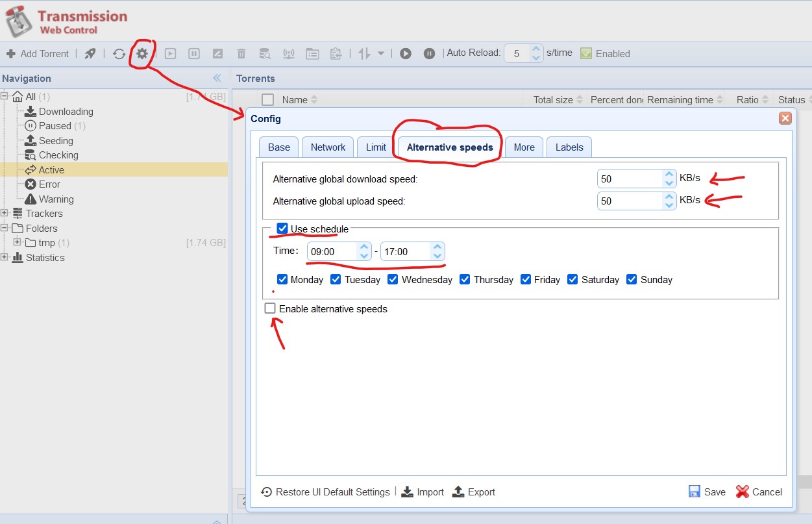Switch to the Labels tab
The height and width of the screenshot is (524, 812).
[x=569, y=147]
